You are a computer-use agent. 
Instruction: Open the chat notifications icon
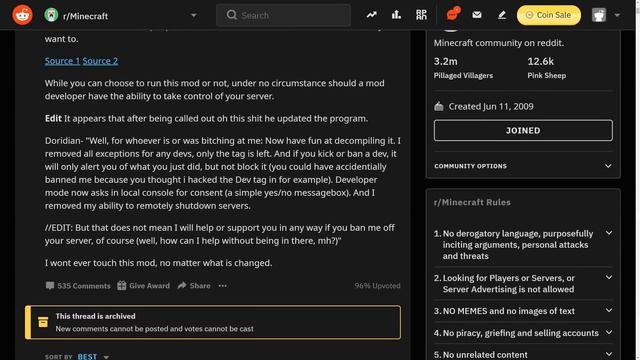click(453, 14)
